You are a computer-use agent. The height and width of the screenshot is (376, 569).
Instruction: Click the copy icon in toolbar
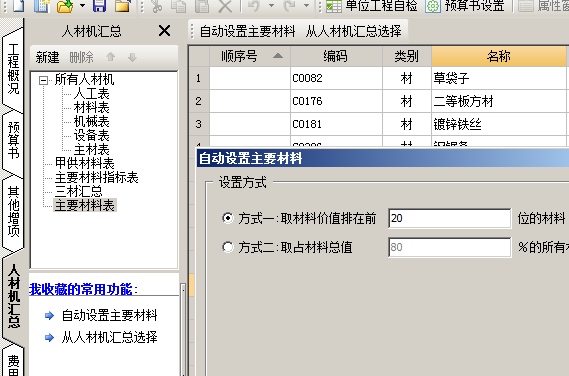(179, 5)
